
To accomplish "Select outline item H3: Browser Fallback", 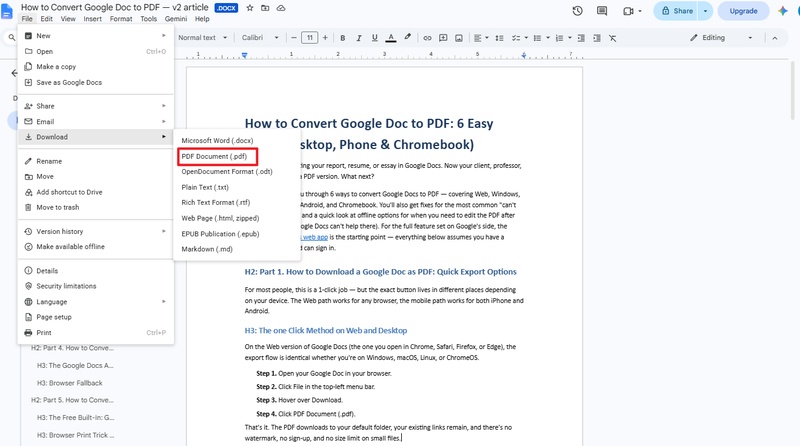I will pyautogui.click(x=69, y=383).
